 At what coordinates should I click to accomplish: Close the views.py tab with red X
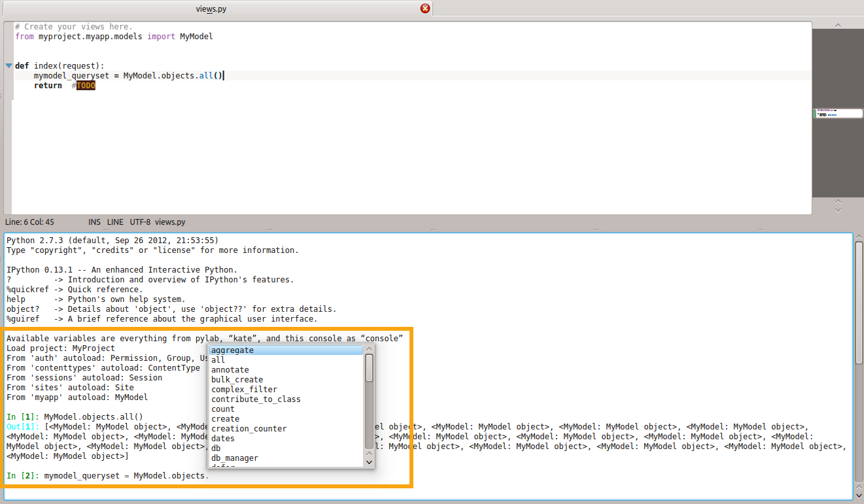[x=425, y=8]
